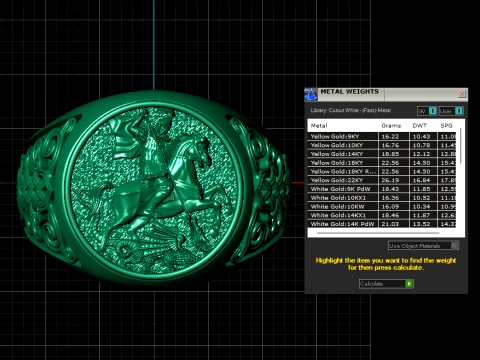This screenshot has width=480, height=360.
Task: Close the Metal Weights panel
Action: click(462, 94)
